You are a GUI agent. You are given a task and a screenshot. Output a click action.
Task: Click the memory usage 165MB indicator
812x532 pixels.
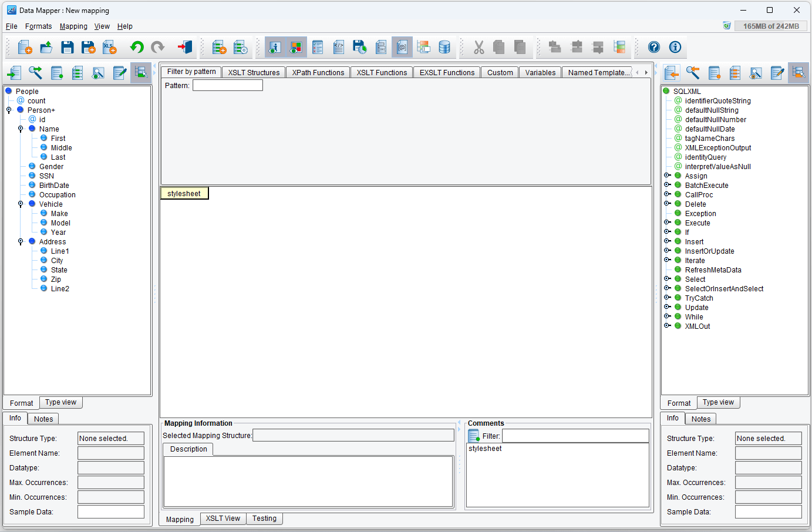(771, 26)
